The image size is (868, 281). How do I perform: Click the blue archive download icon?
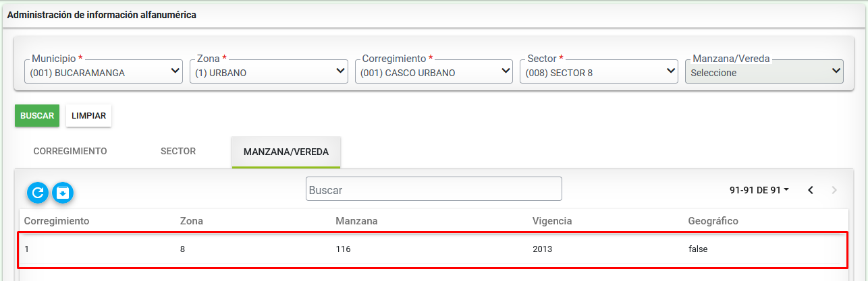click(x=63, y=193)
